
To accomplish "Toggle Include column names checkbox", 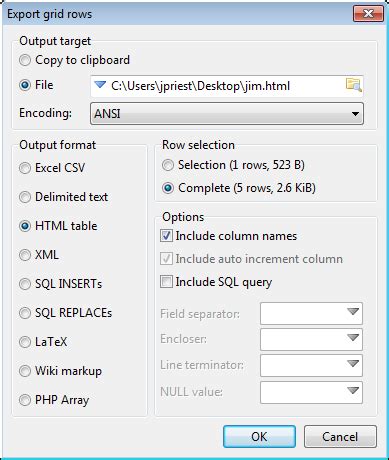I will point(166,236).
